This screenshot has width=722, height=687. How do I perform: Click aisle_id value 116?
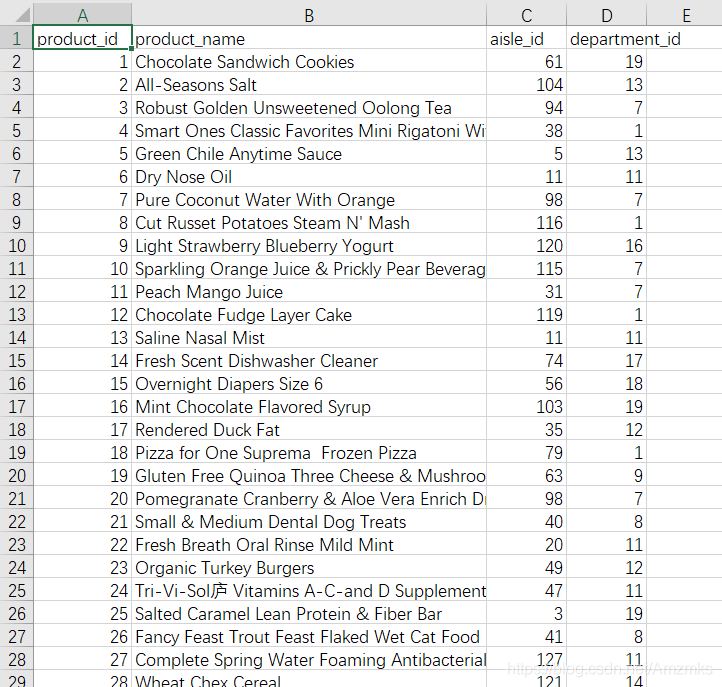coord(526,222)
